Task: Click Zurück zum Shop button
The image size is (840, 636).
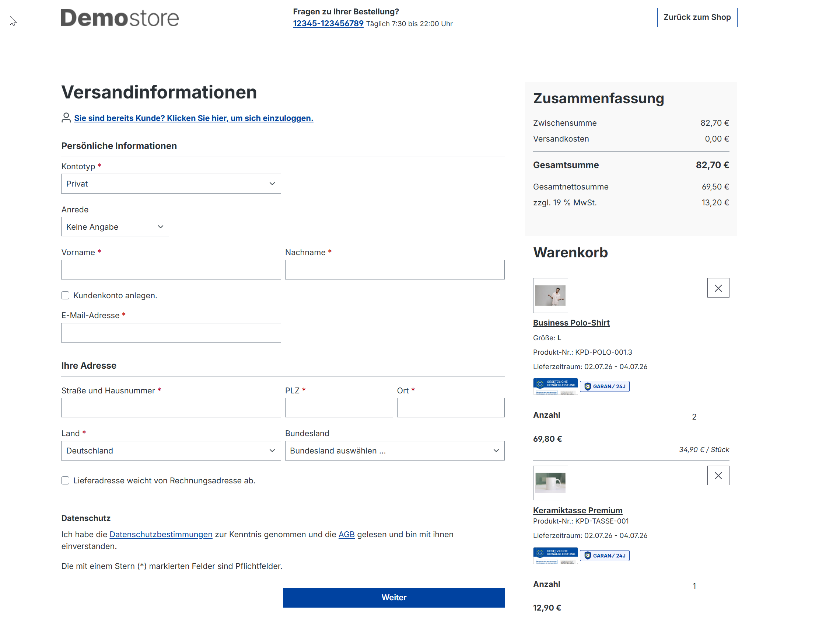Action: pos(697,17)
